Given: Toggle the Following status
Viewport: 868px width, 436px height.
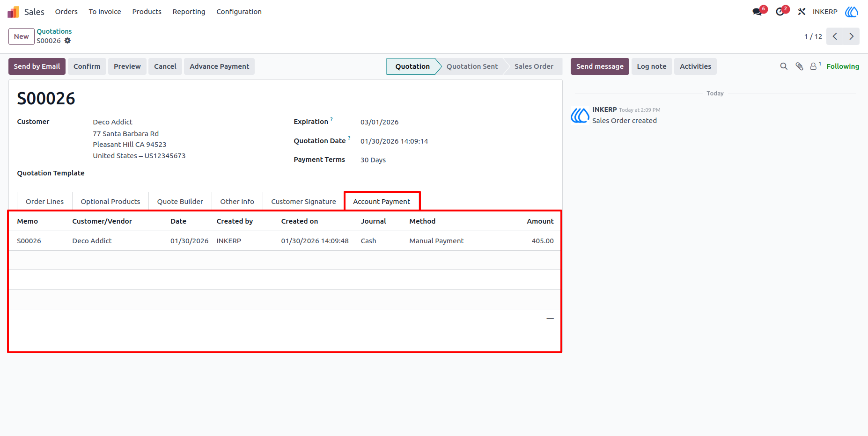Looking at the screenshot, I should [x=843, y=66].
